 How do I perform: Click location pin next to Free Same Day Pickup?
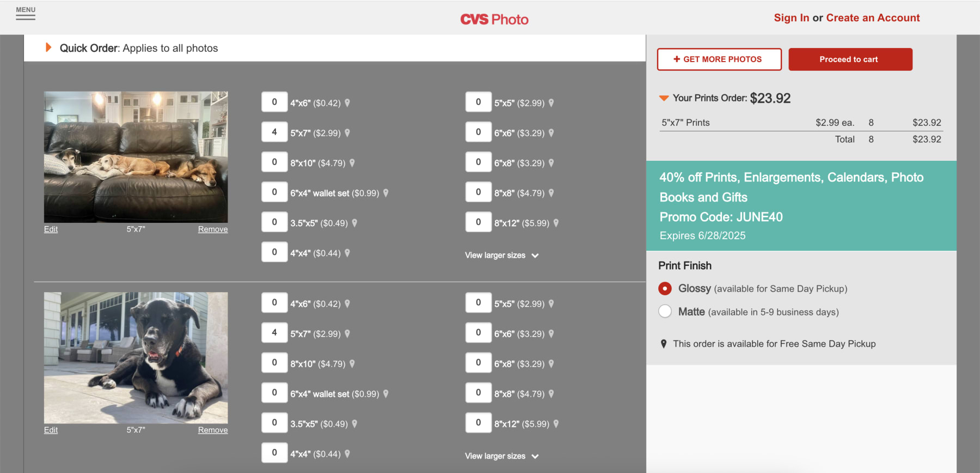click(663, 344)
